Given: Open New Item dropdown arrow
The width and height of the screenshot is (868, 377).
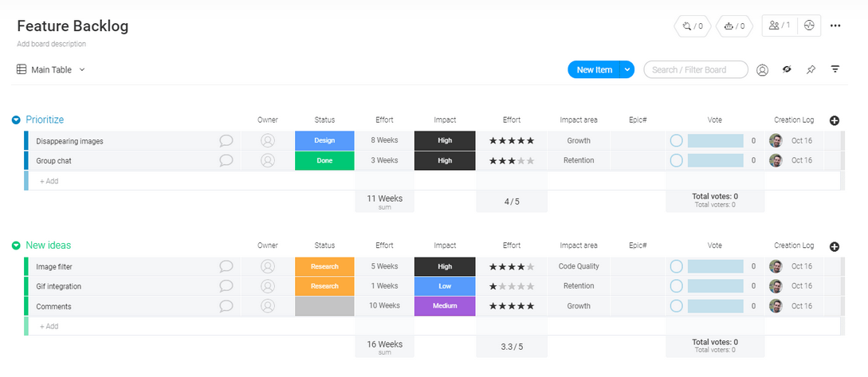Looking at the screenshot, I should (626, 70).
